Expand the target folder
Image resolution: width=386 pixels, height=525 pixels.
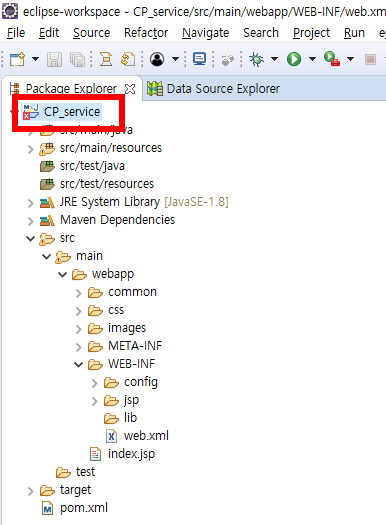tap(30, 492)
